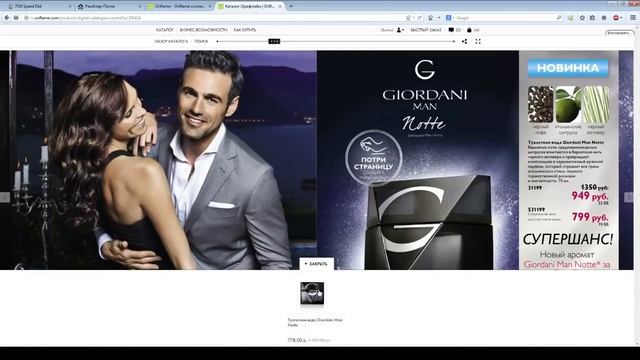
Task: Close the FVD Speed Dial tab
Action: coord(69,6)
